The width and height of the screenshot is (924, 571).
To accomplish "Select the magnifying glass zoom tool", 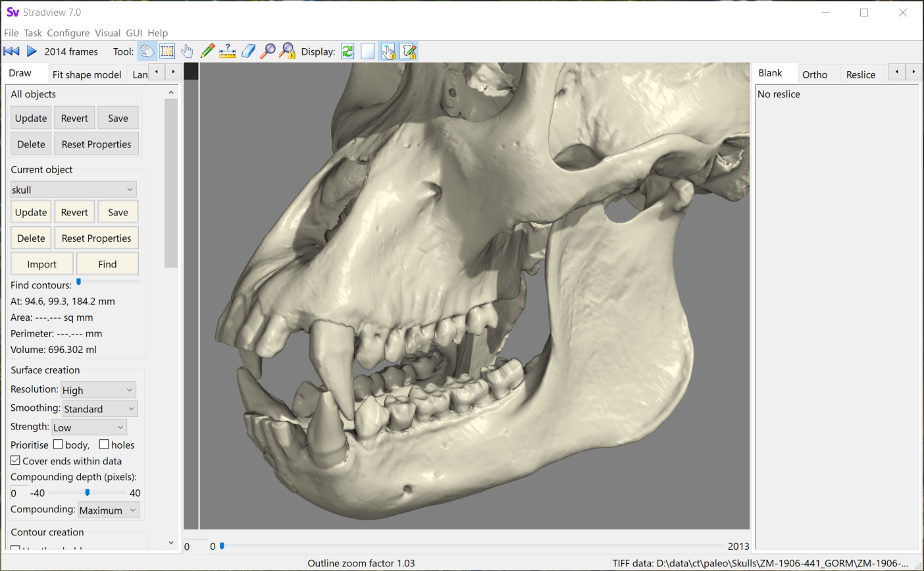I will 268,51.
